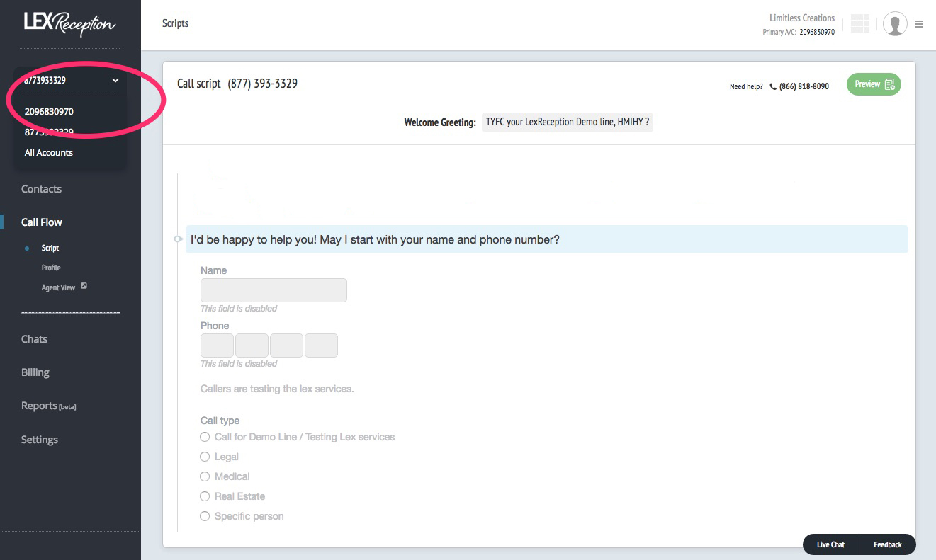Open Reports beta section
This screenshot has width=936, height=560.
(48, 406)
